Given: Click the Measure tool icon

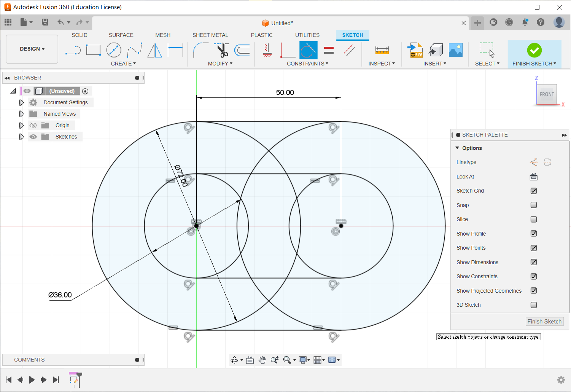Looking at the screenshot, I should coord(382,50).
